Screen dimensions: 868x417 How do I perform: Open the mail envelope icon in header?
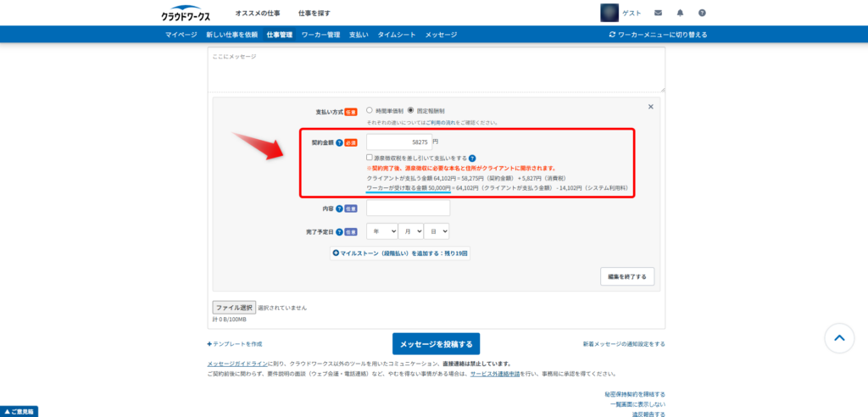(x=659, y=13)
